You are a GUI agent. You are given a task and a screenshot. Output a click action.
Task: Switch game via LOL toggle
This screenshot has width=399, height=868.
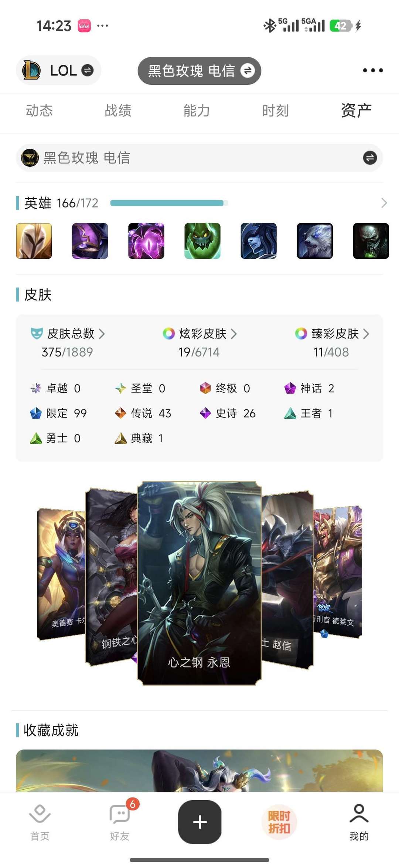(x=58, y=70)
